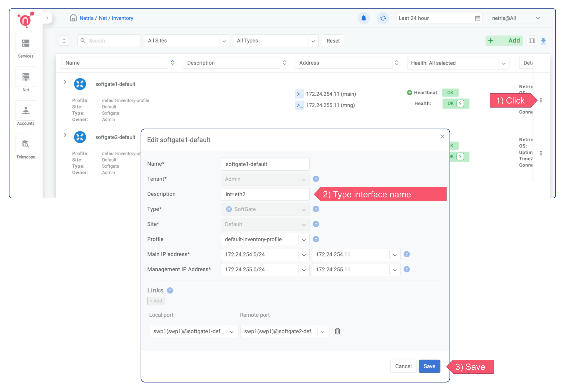Click the refresh sync icon
This screenshot has height=392, width=565.
383,18
